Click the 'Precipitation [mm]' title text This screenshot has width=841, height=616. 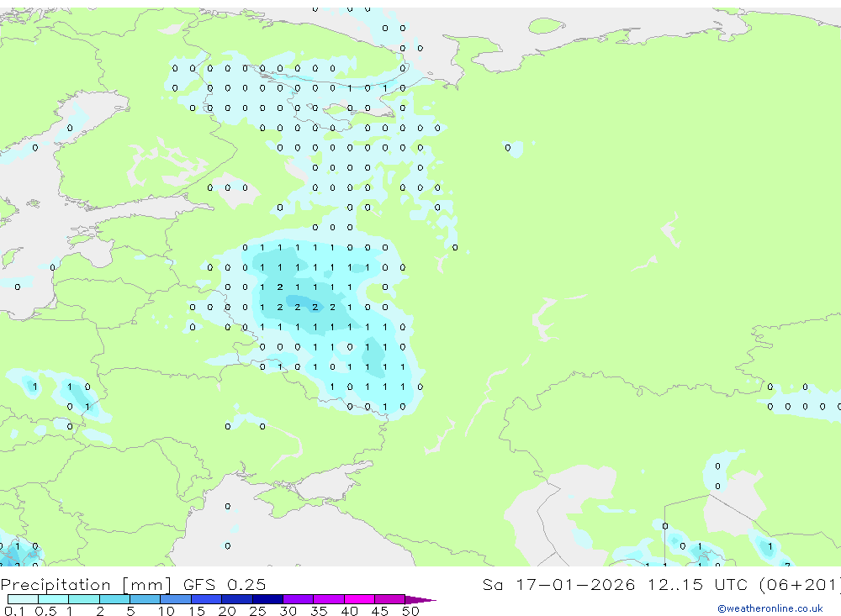(x=86, y=584)
